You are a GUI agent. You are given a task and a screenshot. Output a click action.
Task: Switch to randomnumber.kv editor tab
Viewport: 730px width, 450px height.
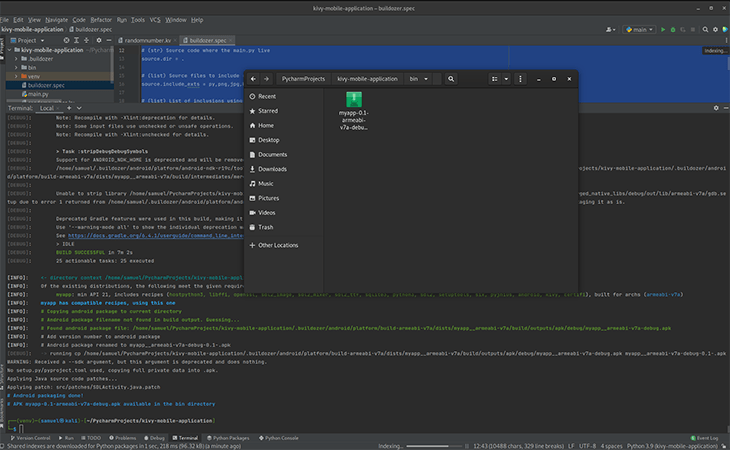pos(148,40)
